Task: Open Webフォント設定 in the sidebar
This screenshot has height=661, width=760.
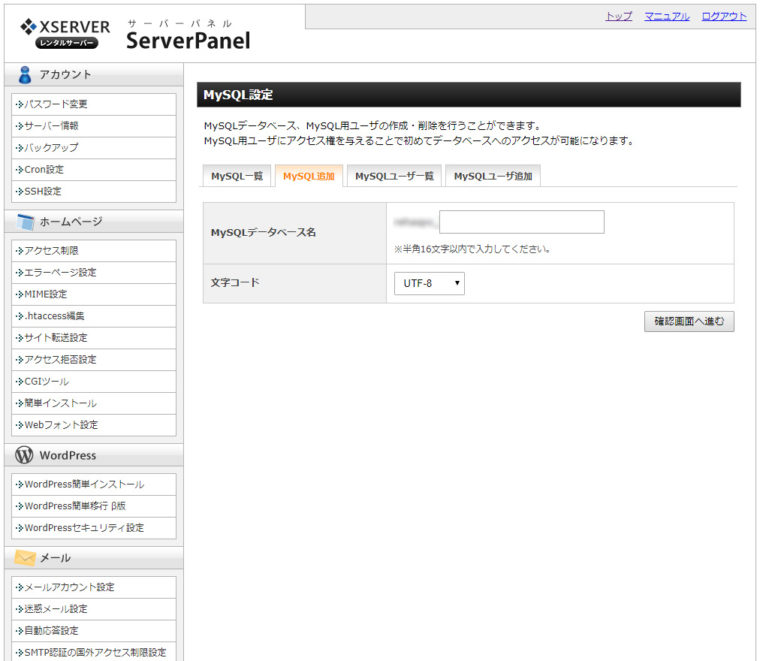Action: click(x=94, y=425)
